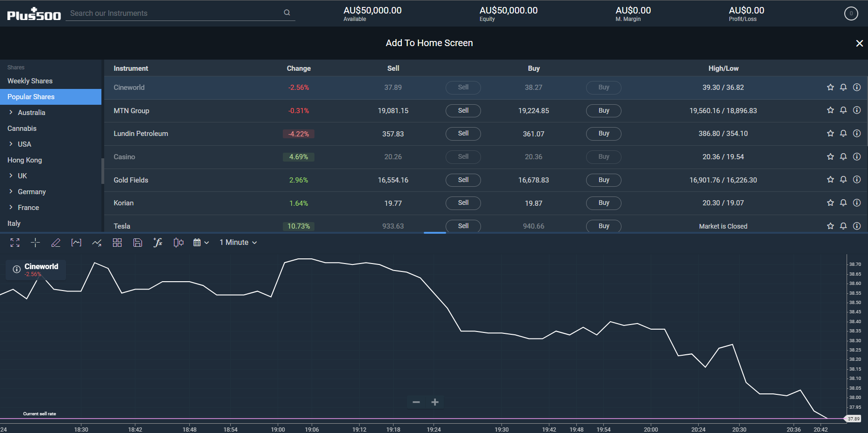Sort by High/Low column header
Image resolution: width=868 pixels, height=433 pixels.
(x=723, y=68)
